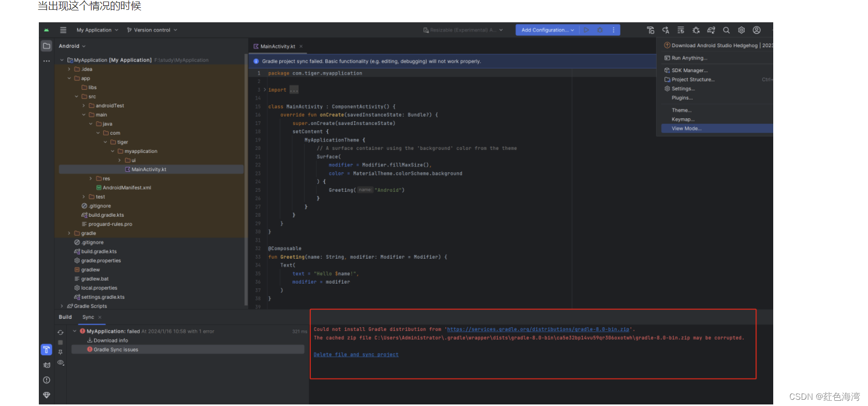This screenshot has height=406, width=868.
Task: Open the main hamburger menu
Action: coord(63,30)
